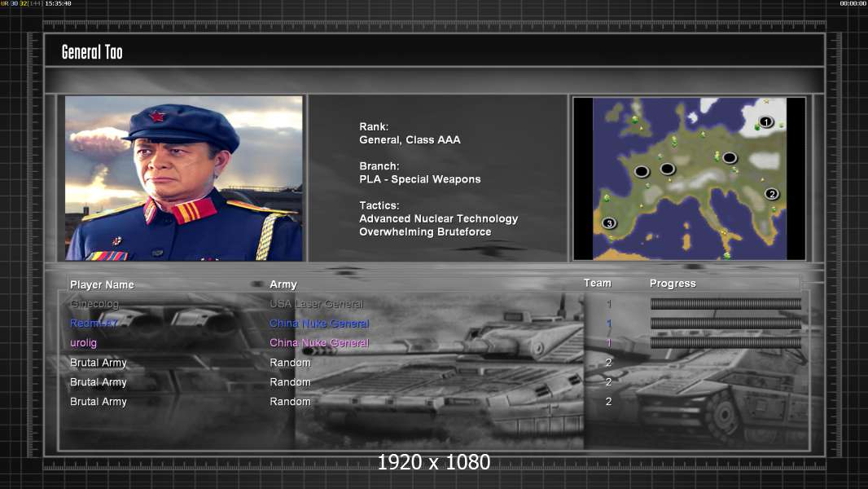
Task: Click start position marker 3 on the map
Action: click(609, 223)
